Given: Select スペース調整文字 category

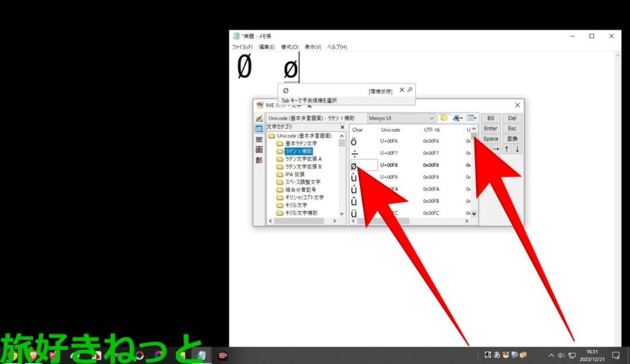Looking at the screenshot, I should tap(303, 182).
